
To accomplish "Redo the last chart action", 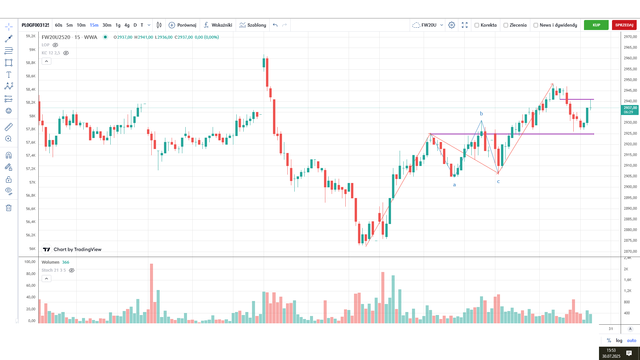I will coord(284,25).
